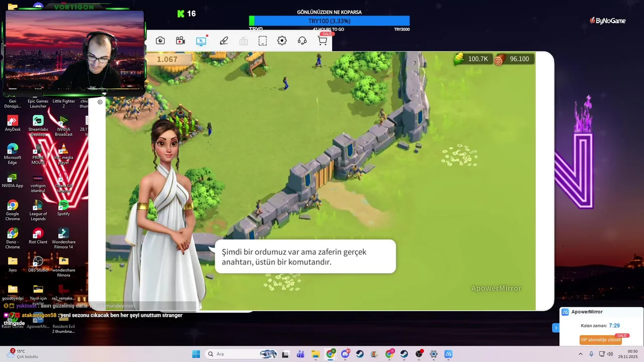Open Epic Games Launcher shortcut
This screenshot has height=362, width=644.
click(38, 103)
